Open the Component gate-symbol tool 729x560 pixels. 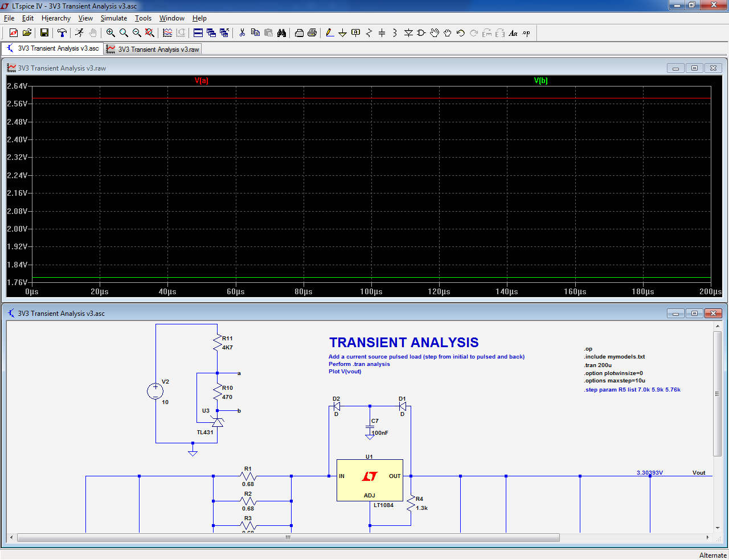[421, 33]
